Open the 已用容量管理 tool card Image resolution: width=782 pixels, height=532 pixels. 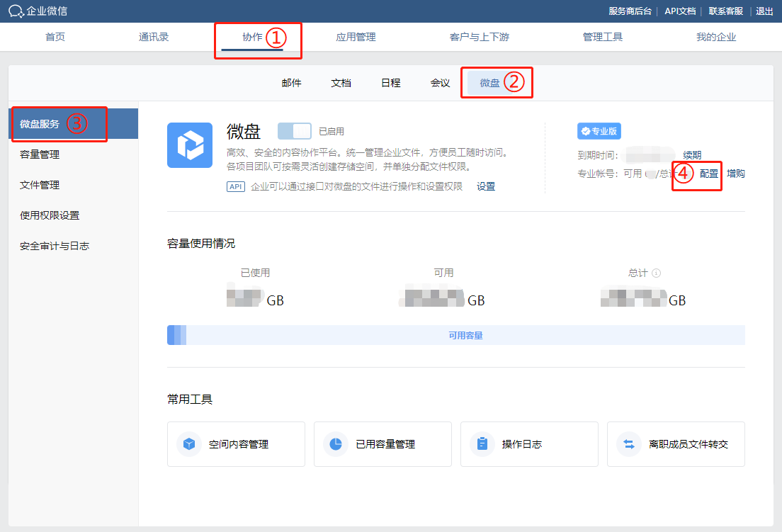[382, 444]
